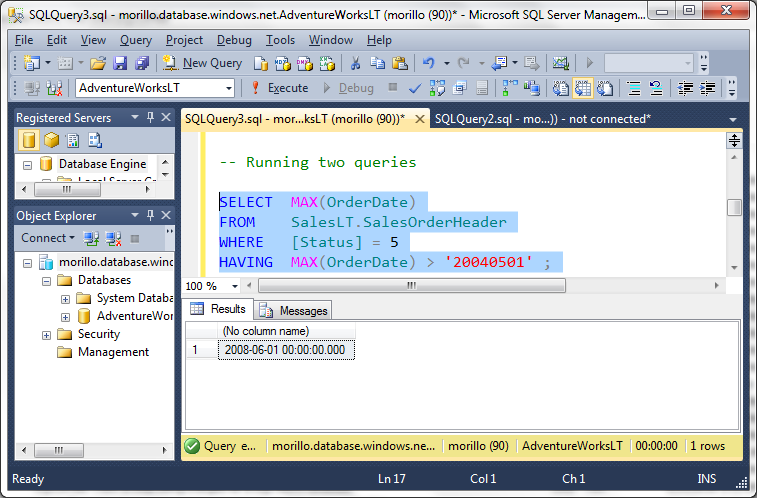
Task: Click the Activity Monitor icon
Action: [x=561, y=63]
